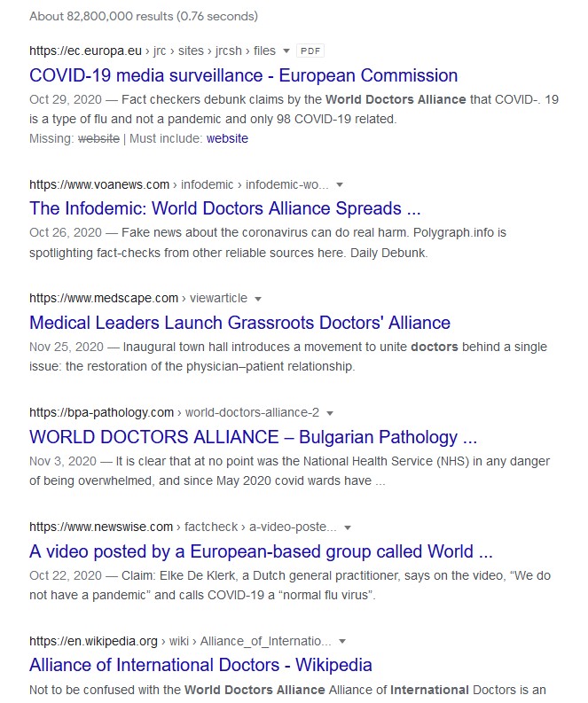This screenshot has width=588, height=703.
Task: Expand dropdown arrow beside bpa-pathology.com URL
Action: tap(330, 413)
